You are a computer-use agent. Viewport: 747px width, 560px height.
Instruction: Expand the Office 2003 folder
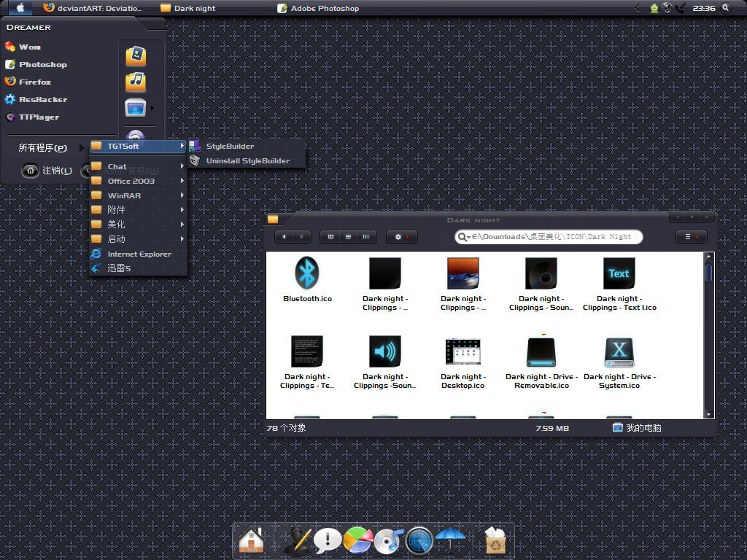click(138, 181)
